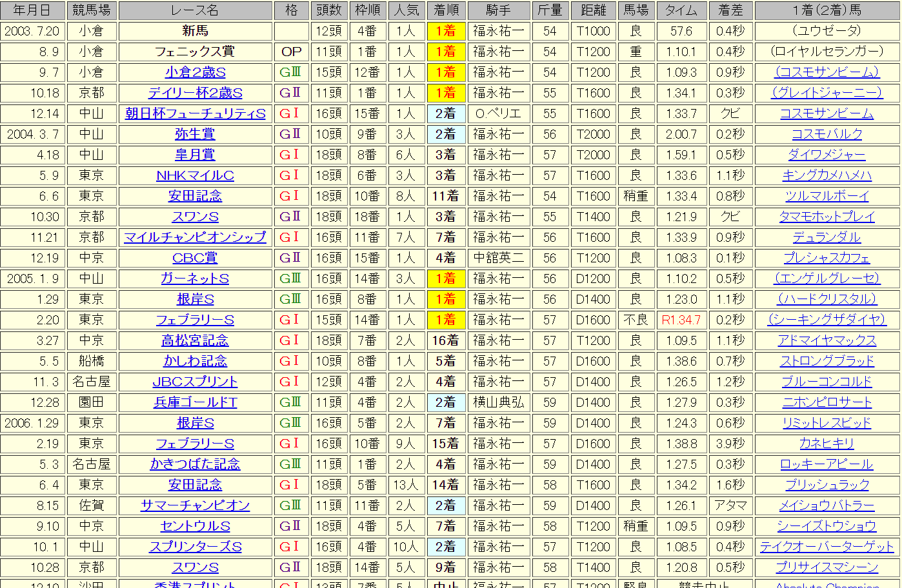Open the 小倉2歳S race link
The image size is (902, 588).
coord(195,72)
